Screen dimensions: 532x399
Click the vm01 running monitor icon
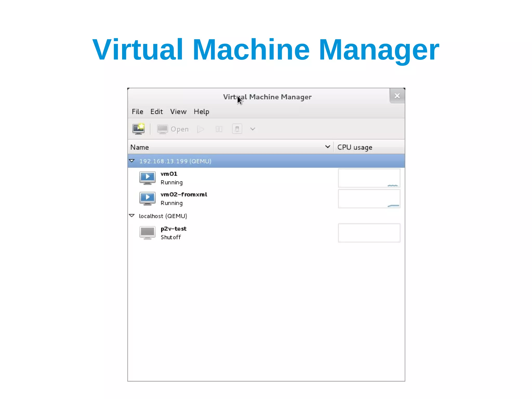pos(148,178)
